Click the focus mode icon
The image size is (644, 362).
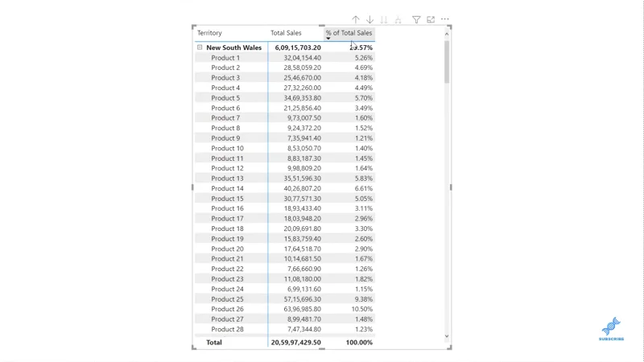click(431, 19)
